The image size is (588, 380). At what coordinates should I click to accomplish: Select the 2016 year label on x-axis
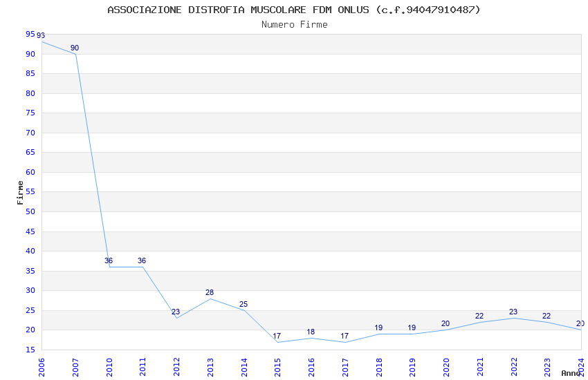(311, 367)
